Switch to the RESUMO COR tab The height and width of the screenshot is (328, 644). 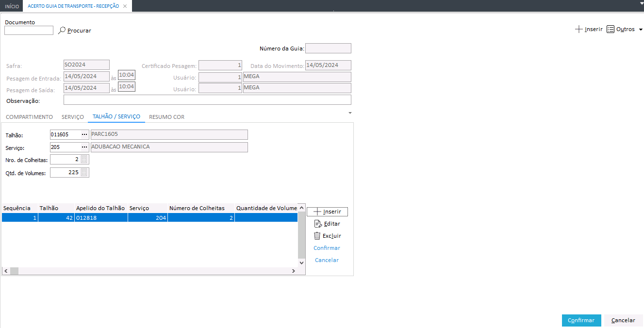click(166, 117)
